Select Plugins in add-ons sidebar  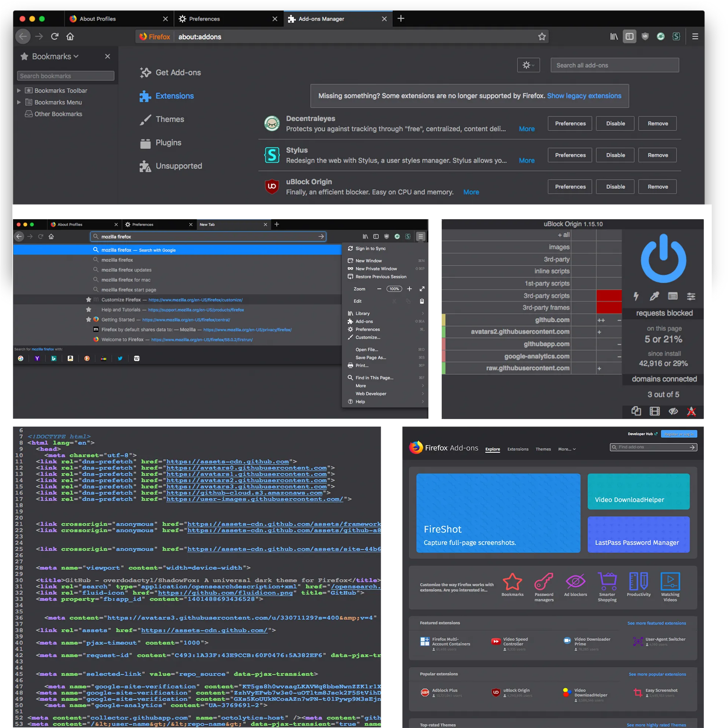pos(160,143)
